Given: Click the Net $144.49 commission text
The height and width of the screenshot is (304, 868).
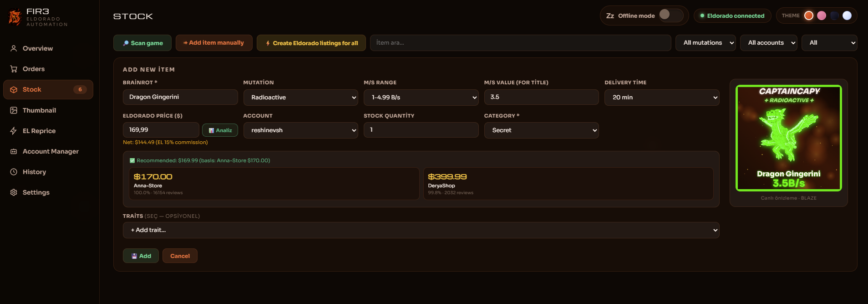Looking at the screenshot, I should click(x=165, y=143).
